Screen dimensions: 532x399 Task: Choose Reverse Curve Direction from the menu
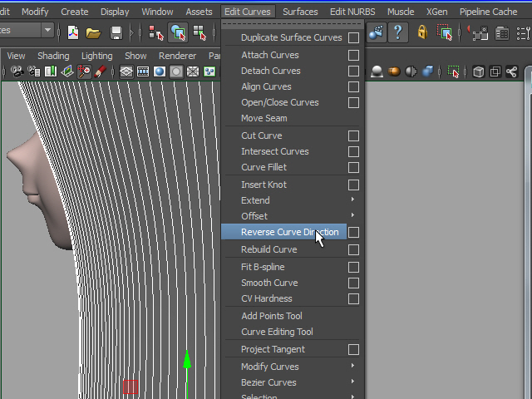[x=289, y=233]
